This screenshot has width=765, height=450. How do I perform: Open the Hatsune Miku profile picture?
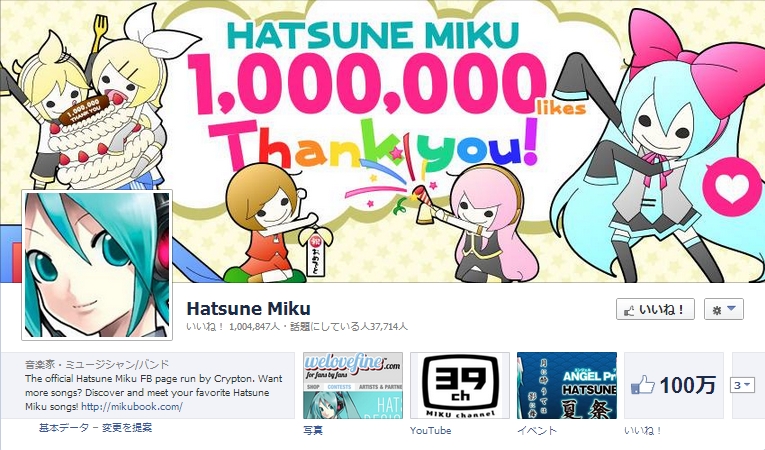[x=97, y=265]
